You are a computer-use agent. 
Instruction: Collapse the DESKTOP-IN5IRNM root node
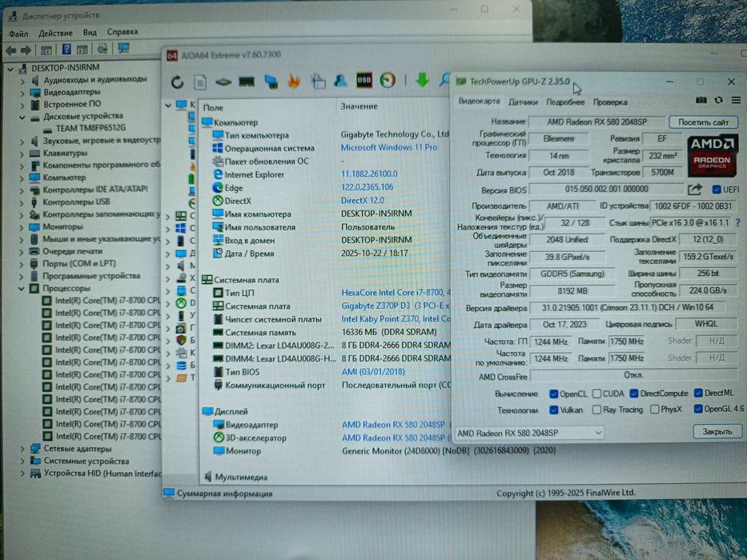[10, 69]
